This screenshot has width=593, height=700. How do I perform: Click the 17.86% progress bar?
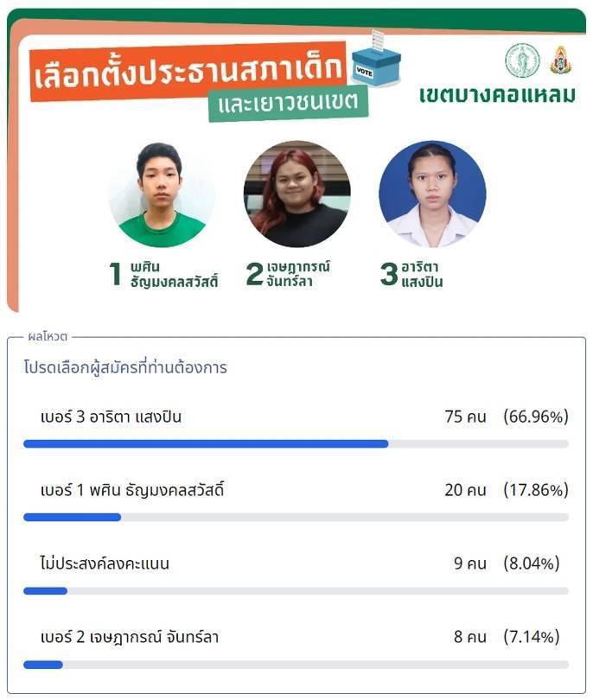point(296,518)
